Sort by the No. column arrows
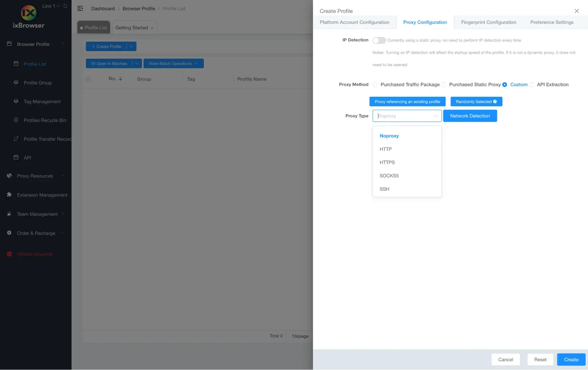588x370 pixels. (120, 79)
